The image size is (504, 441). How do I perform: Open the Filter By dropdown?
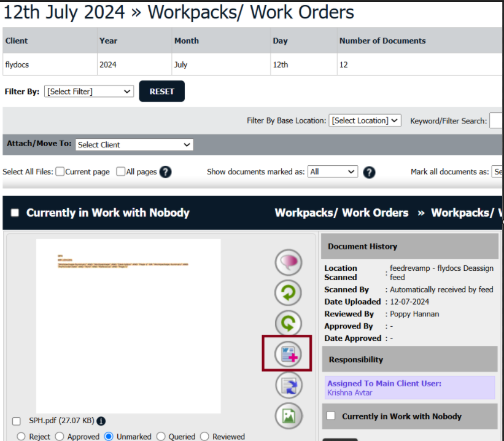click(89, 92)
